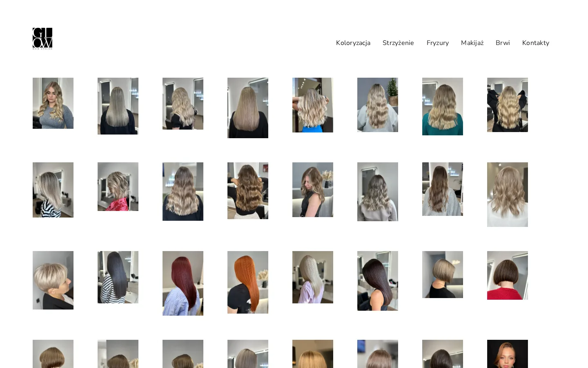Open the Kontakty link
The width and height of the screenshot is (588, 368).
[x=536, y=43]
